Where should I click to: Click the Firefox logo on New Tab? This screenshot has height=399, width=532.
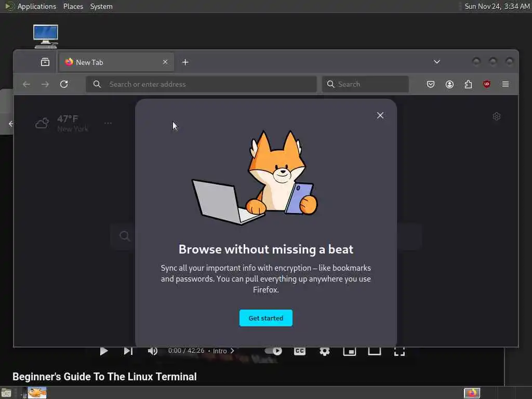69,62
